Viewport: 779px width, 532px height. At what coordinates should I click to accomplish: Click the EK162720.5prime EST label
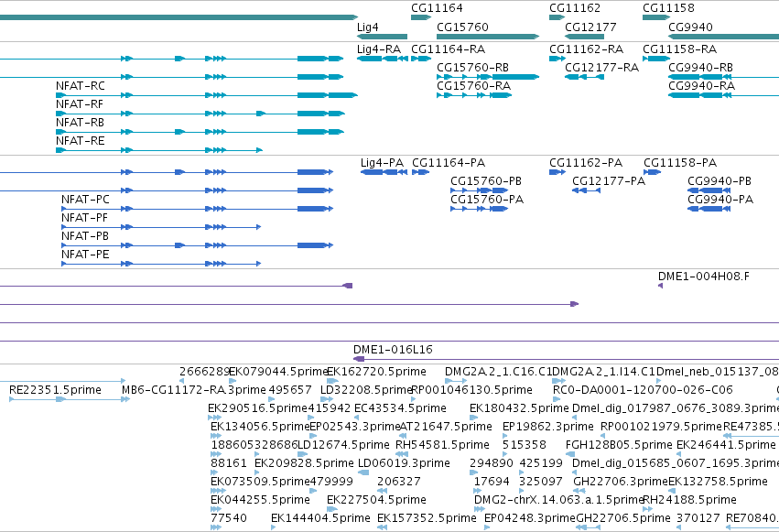(x=376, y=372)
